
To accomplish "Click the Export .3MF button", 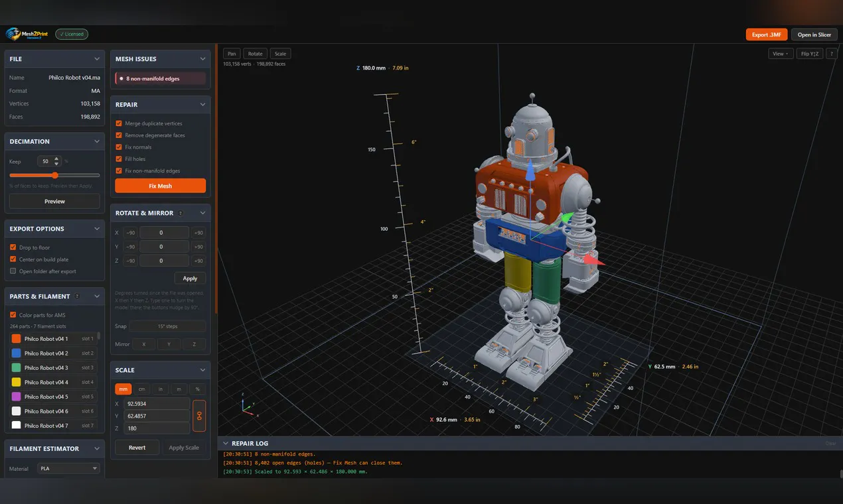I will coord(766,34).
